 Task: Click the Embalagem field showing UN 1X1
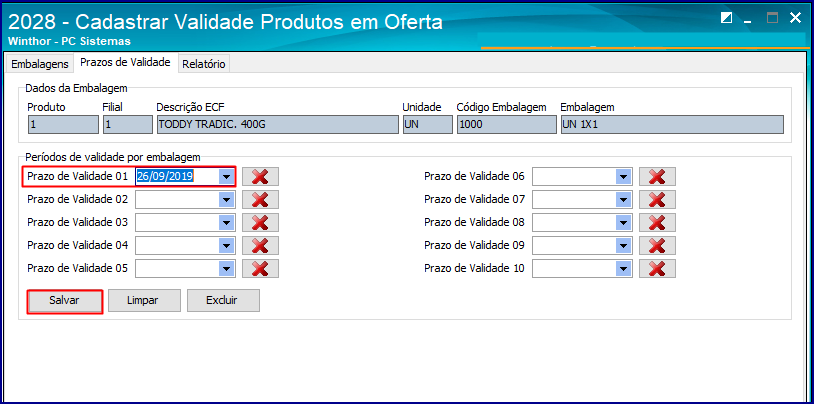tap(672, 125)
